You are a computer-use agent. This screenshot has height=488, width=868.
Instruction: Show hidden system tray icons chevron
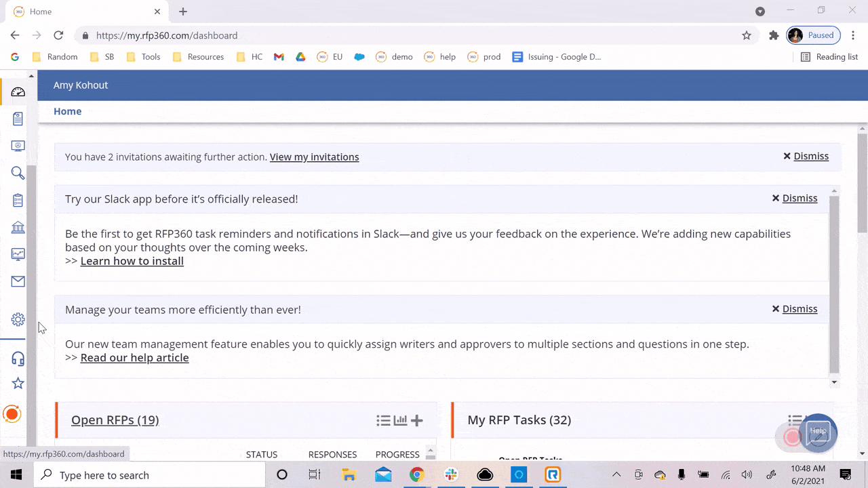(x=616, y=474)
